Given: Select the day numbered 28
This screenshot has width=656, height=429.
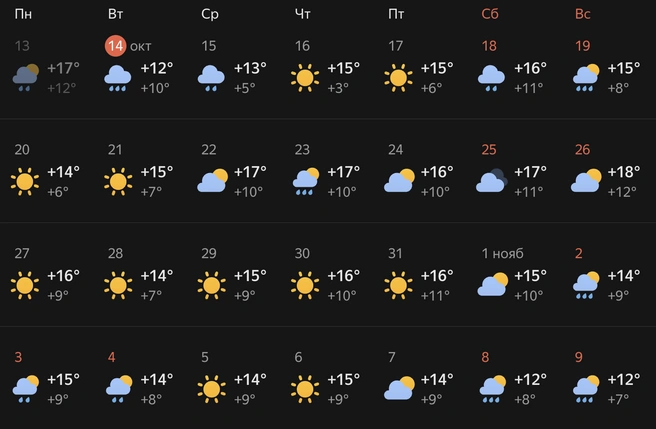Looking at the screenshot, I should coord(115,254).
